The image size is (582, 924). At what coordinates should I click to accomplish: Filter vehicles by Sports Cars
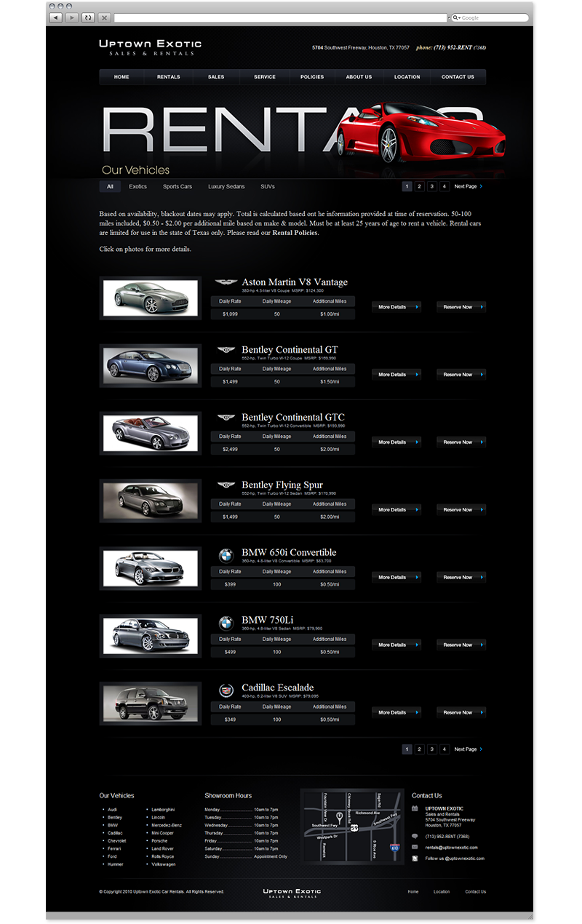coord(178,187)
